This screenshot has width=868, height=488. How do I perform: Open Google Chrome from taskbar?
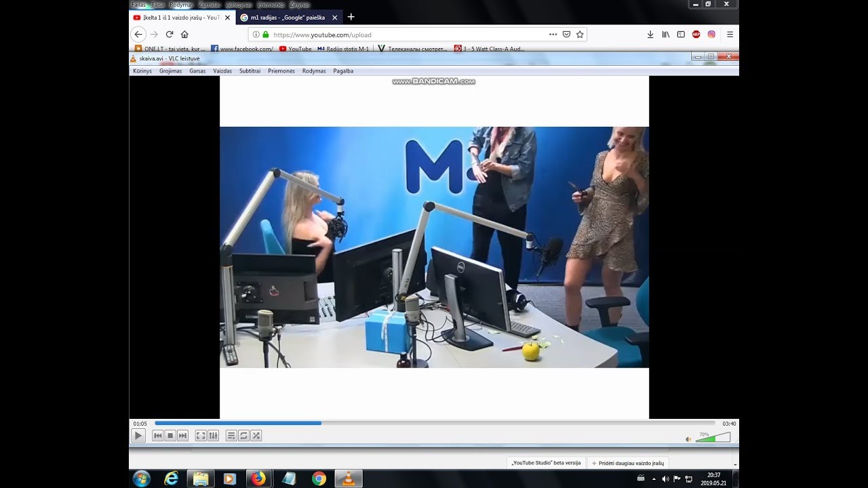pos(319,479)
